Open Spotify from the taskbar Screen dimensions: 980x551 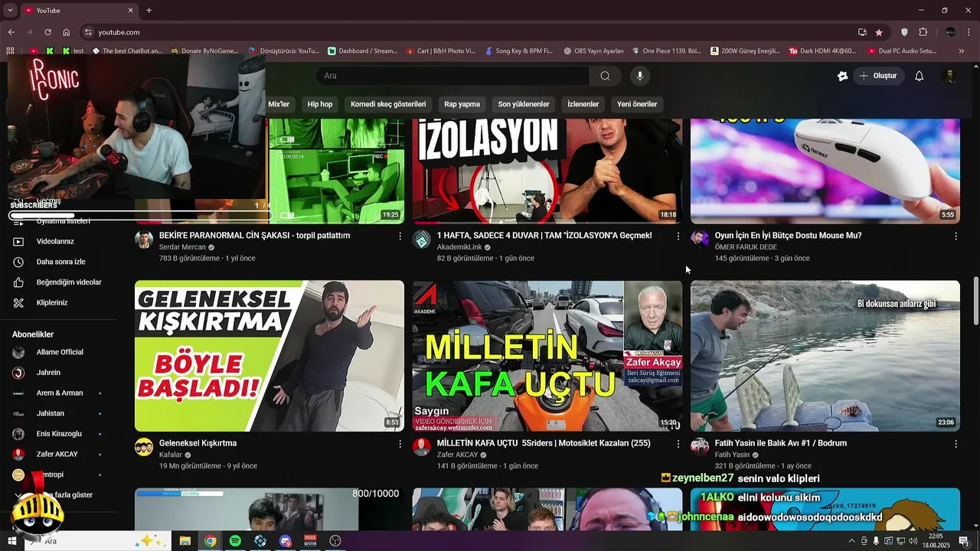pos(235,541)
